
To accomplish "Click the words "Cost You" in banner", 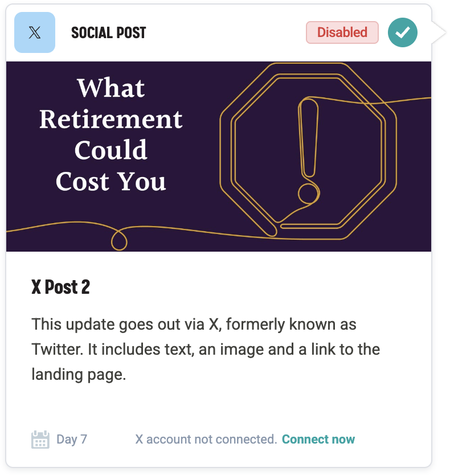I will tap(111, 181).
